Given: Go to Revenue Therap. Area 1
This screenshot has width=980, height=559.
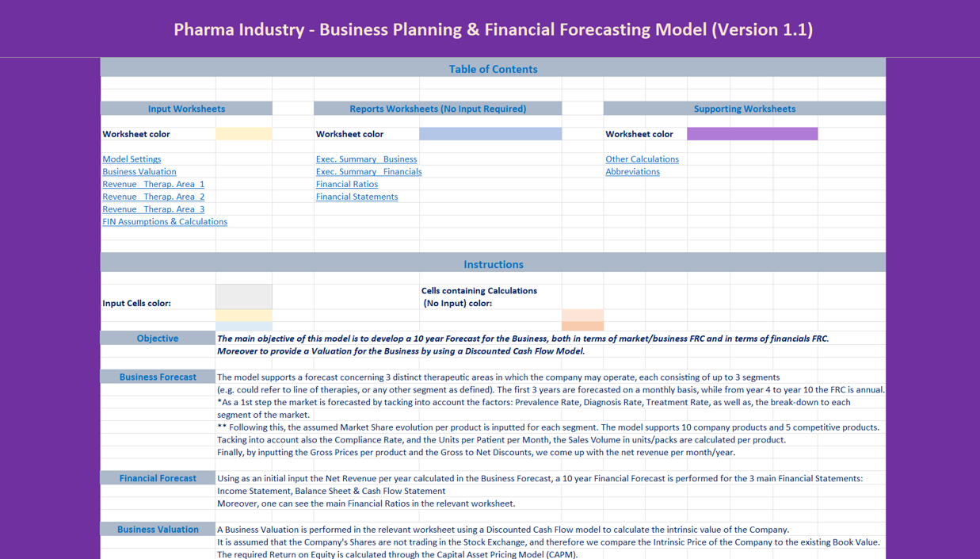Looking at the screenshot, I should 153,184.
